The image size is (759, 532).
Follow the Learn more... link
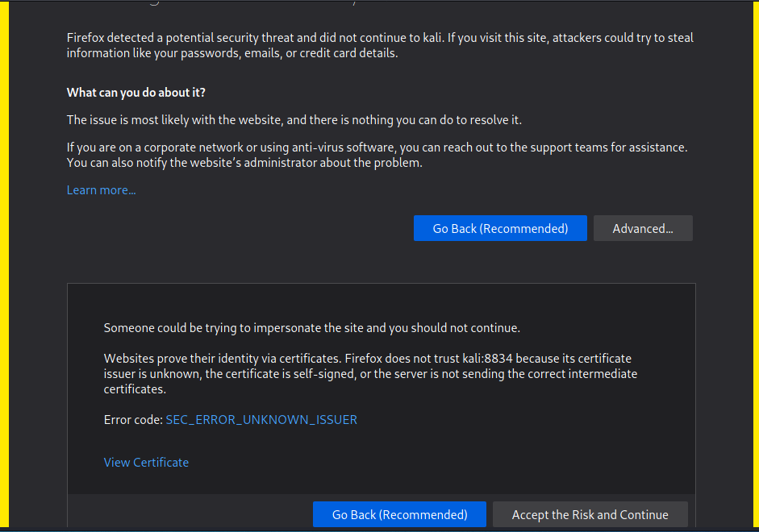[x=101, y=190]
